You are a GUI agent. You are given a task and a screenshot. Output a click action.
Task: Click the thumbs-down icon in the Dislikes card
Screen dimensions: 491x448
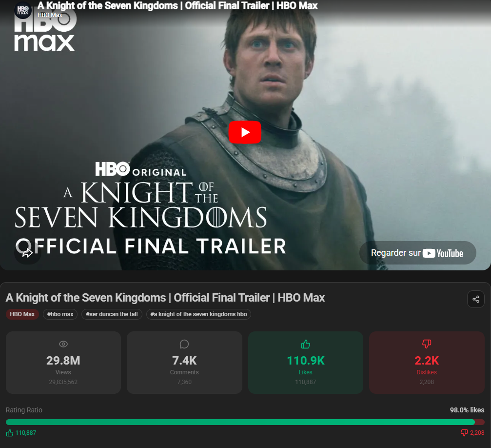click(427, 344)
